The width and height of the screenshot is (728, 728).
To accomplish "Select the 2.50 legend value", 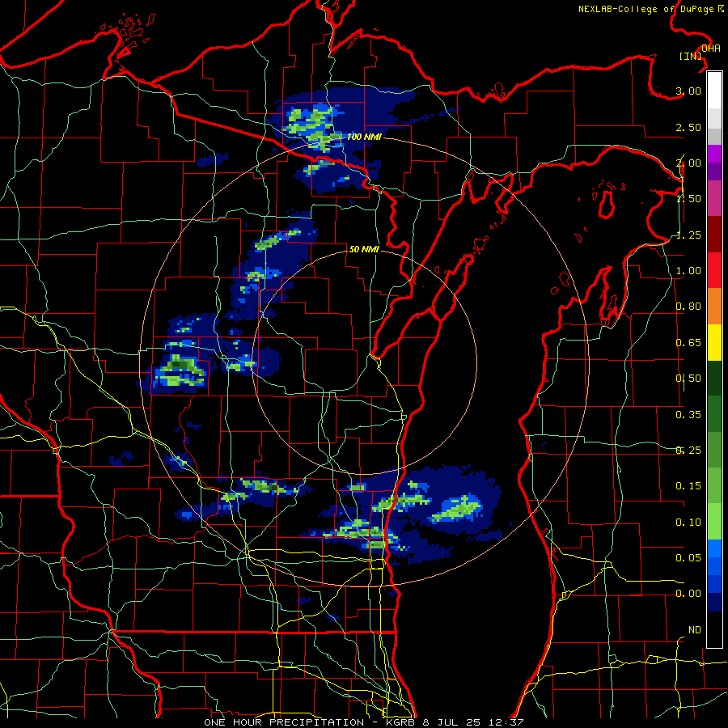I will [x=688, y=127].
